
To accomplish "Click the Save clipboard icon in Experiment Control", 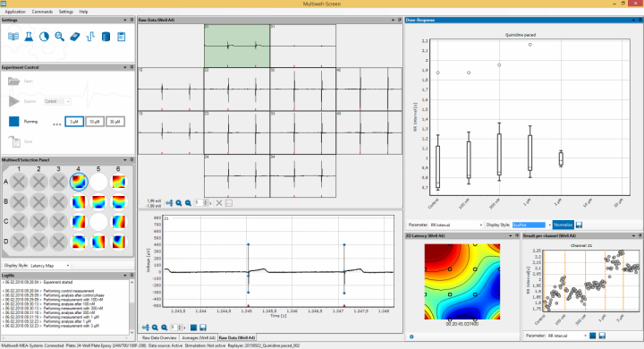I will coord(15,141).
